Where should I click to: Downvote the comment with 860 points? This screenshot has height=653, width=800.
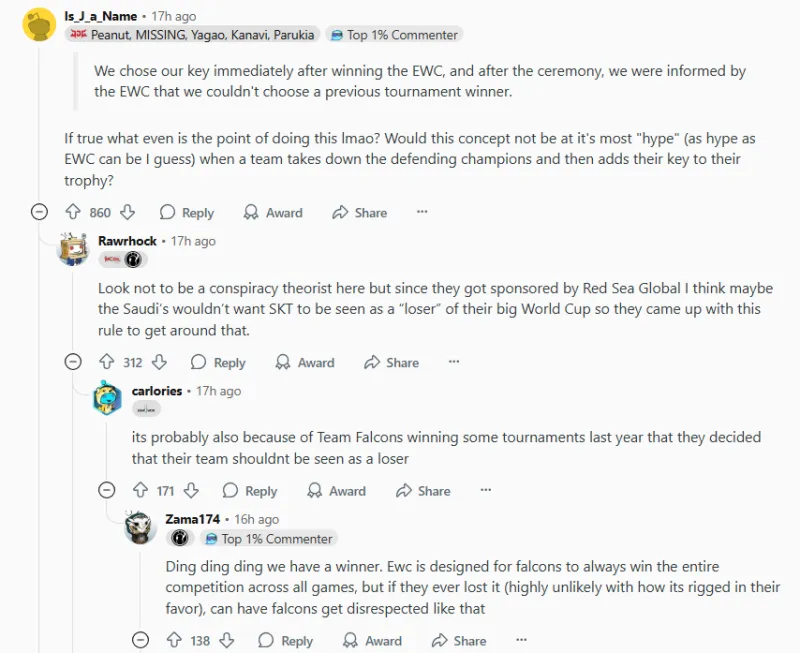(x=127, y=212)
